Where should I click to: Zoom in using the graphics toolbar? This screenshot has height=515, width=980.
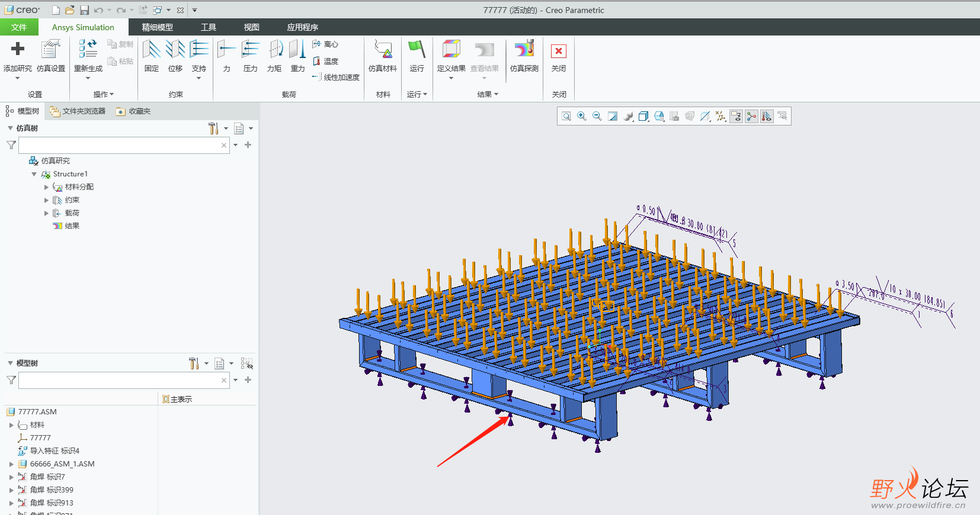click(582, 117)
